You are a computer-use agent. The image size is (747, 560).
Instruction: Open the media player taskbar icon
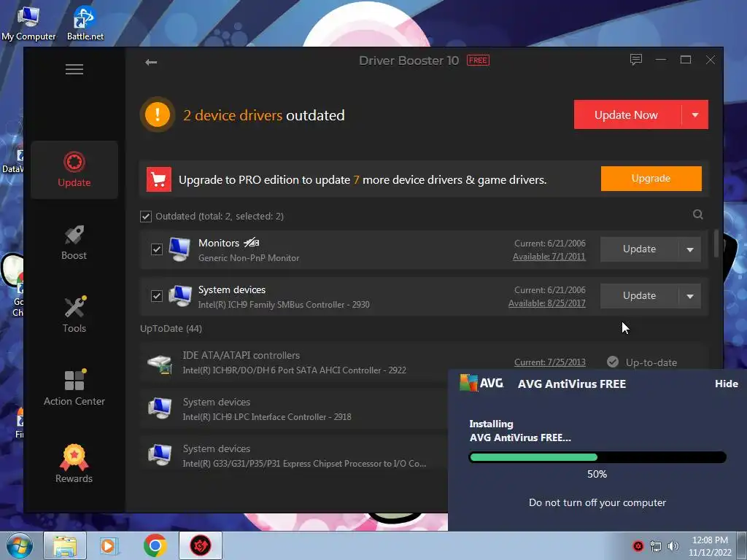[109, 545]
